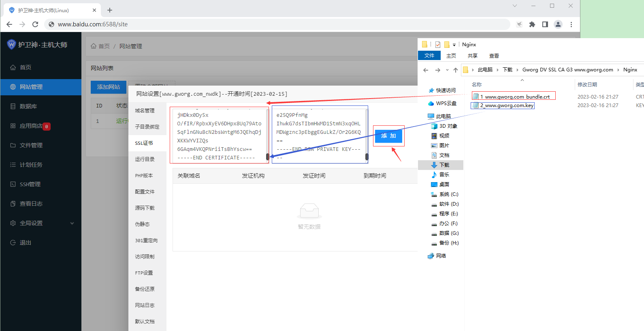
Task: Open 网络 in Explorer tree
Action: pyautogui.click(x=437, y=256)
